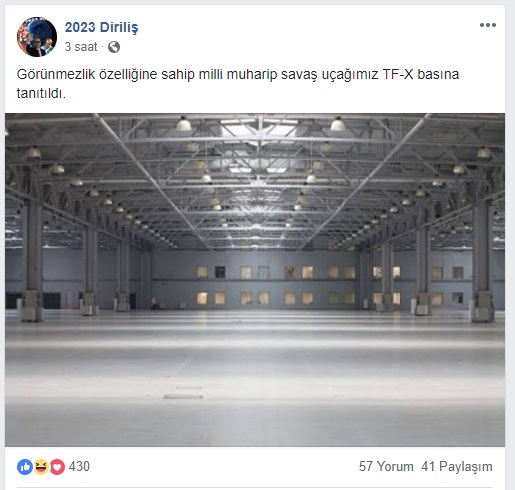Open the 2023 Diriliş page name link

coord(101,27)
